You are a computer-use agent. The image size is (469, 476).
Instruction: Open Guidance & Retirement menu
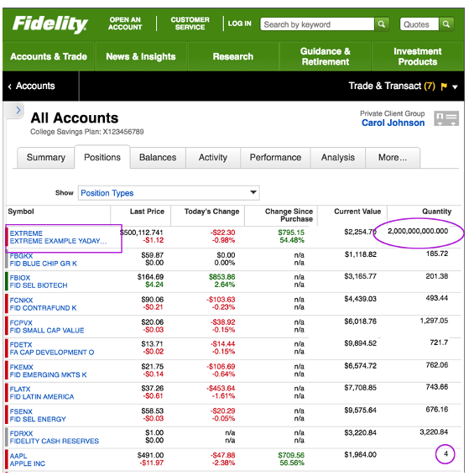click(x=326, y=56)
